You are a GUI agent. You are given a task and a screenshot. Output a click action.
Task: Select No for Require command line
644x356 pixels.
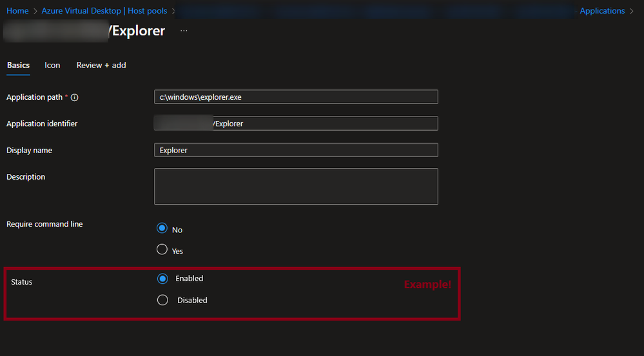[x=162, y=228]
